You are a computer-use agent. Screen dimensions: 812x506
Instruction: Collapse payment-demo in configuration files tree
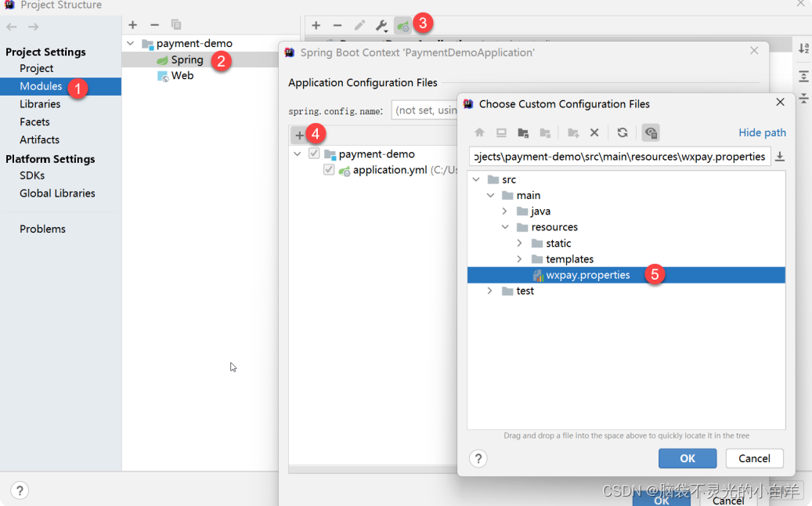[298, 154]
